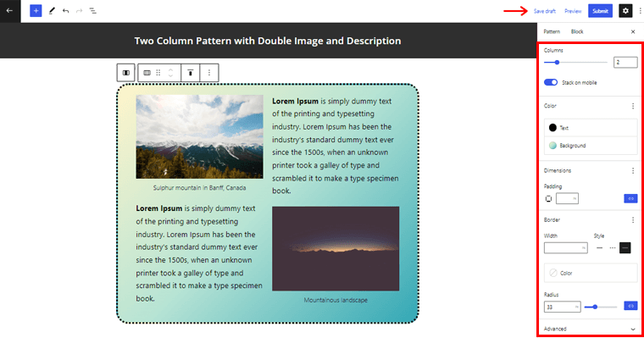Open the Background color picker
Screen dimensions: 644x338
click(591, 146)
